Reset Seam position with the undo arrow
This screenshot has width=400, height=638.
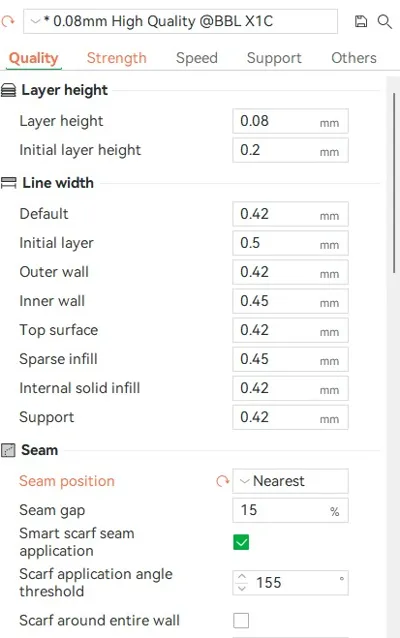tap(223, 481)
